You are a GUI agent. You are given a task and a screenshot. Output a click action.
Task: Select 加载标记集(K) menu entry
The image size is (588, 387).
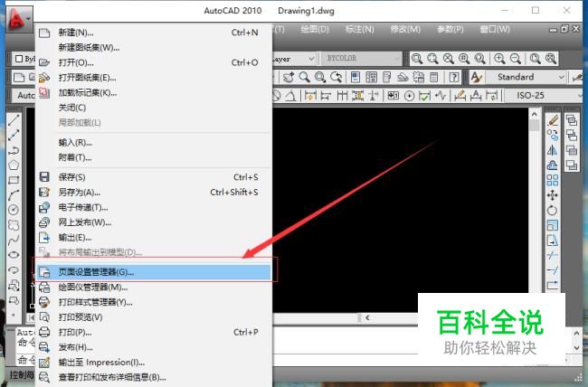click(154, 92)
